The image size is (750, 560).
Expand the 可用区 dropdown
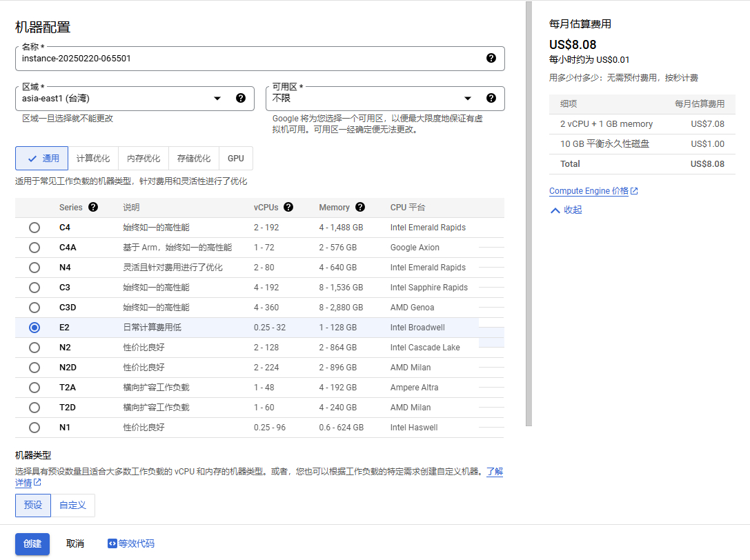(373, 99)
